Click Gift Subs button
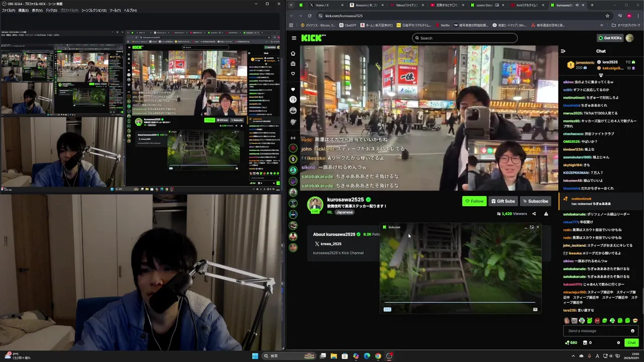The height and width of the screenshot is (362, 644). pos(503,201)
